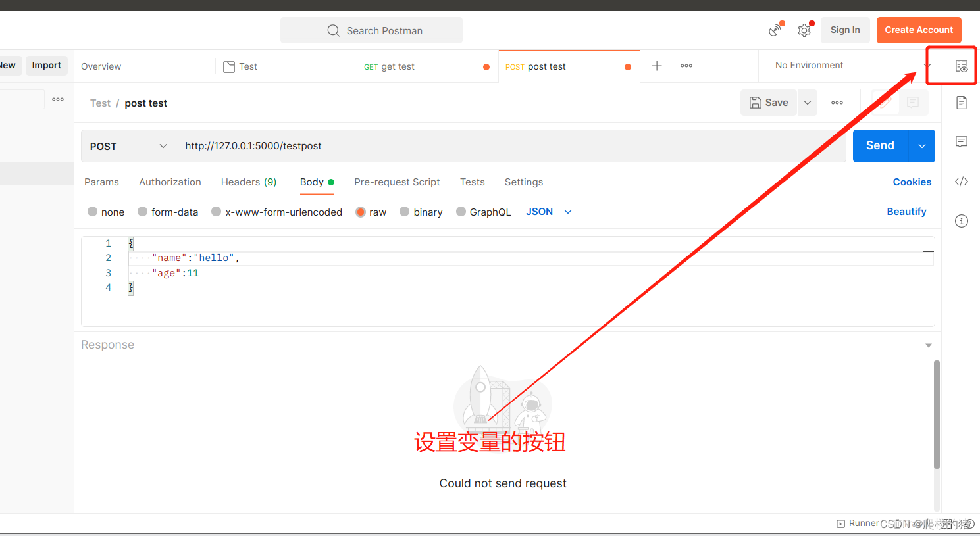This screenshot has height=536, width=980.
Task: Switch to the Params tab
Action: pyautogui.click(x=101, y=182)
